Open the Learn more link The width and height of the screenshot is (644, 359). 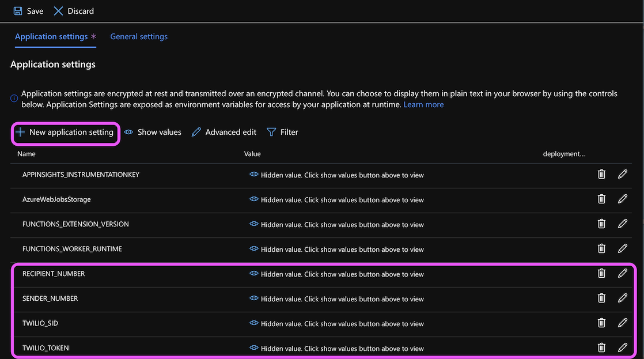pos(423,104)
